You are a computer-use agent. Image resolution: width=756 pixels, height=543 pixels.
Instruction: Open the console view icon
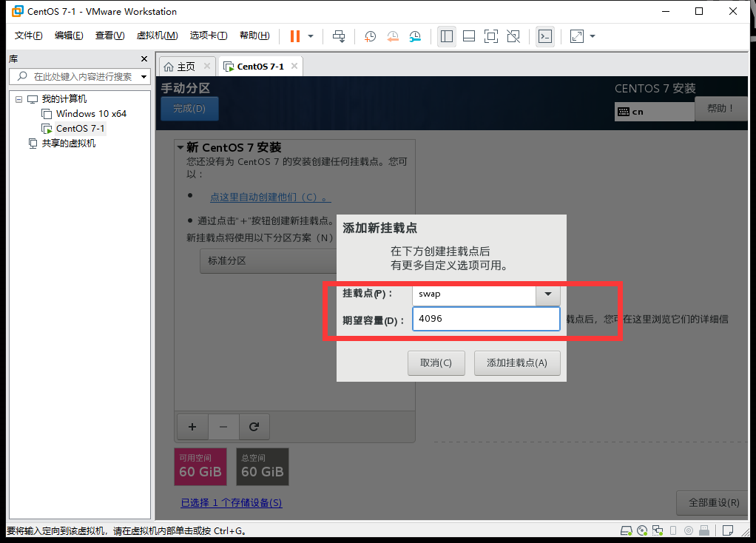tap(545, 36)
